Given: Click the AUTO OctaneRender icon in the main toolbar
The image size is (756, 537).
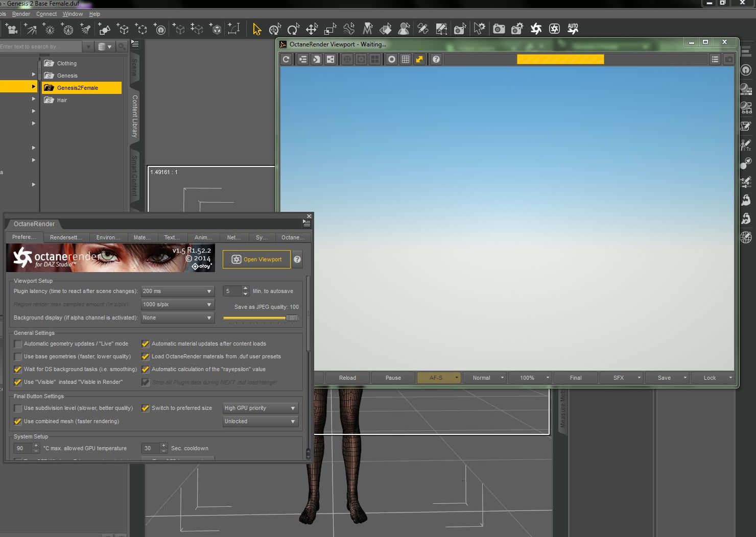Looking at the screenshot, I should point(573,29).
